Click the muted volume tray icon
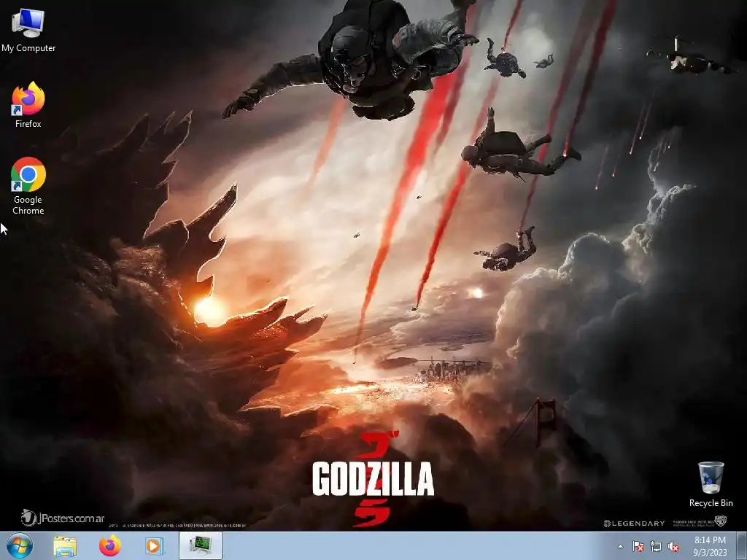Viewport: 747px width, 560px height. (x=673, y=547)
